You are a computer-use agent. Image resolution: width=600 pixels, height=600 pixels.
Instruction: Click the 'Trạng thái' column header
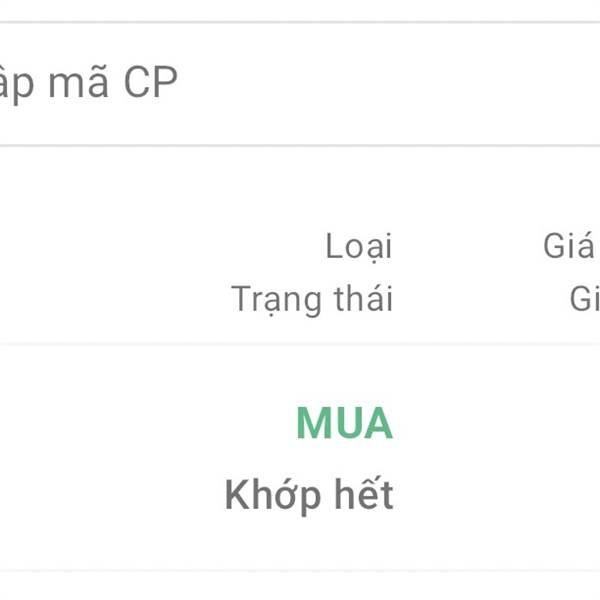[x=312, y=300]
